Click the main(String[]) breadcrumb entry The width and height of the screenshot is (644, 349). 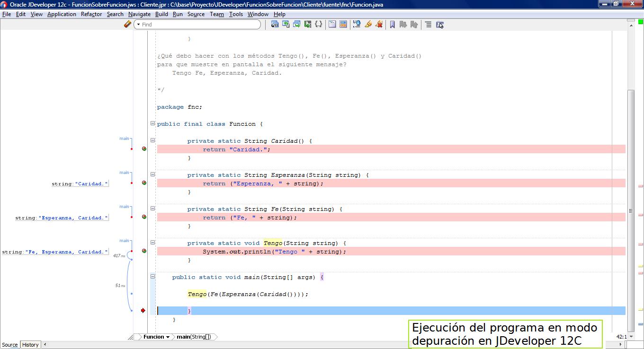tap(194, 337)
